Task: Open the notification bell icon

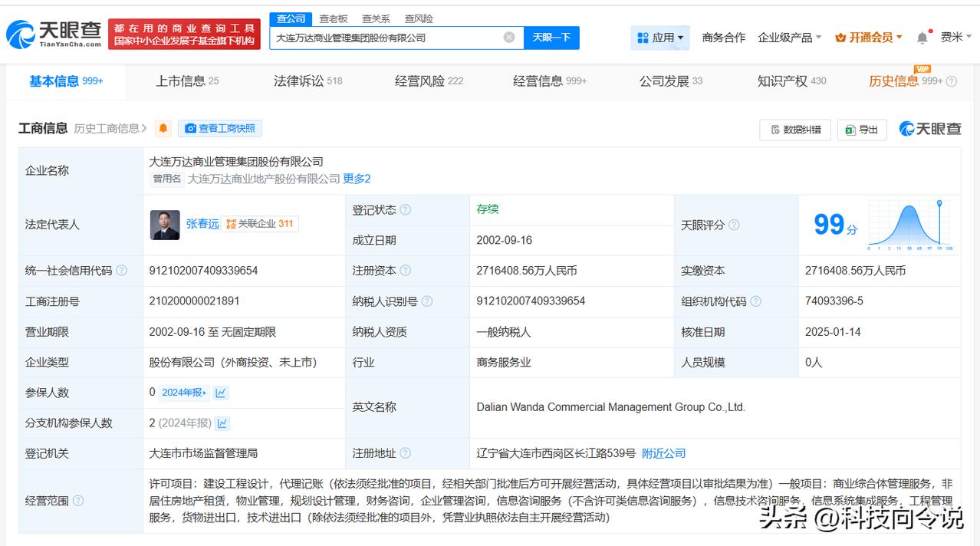Action: (922, 38)
